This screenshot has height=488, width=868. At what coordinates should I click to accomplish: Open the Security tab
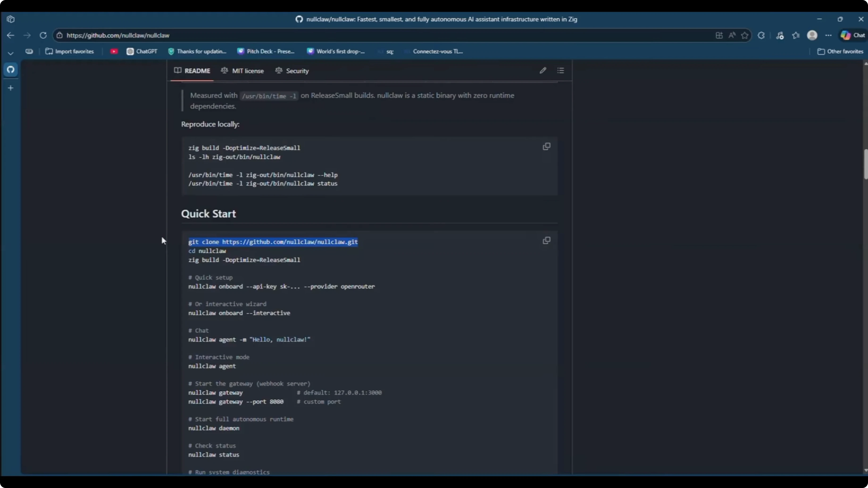click(x=297, y=70)
